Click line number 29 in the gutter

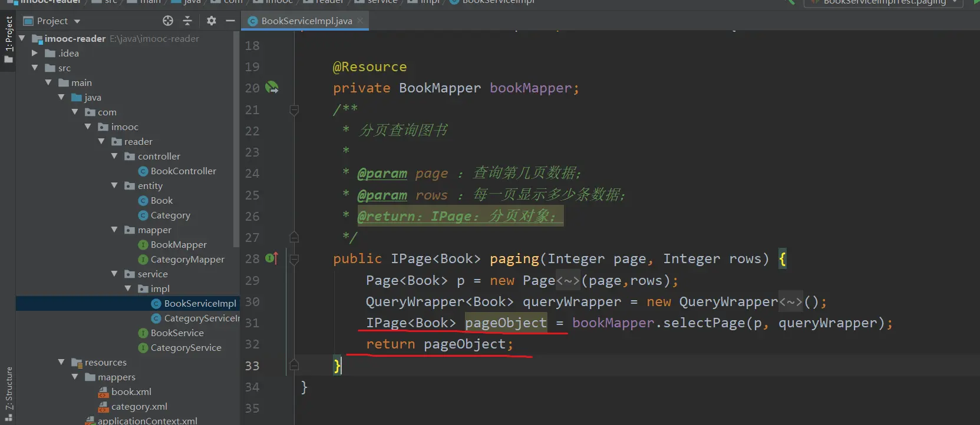(x=252, y=281)
